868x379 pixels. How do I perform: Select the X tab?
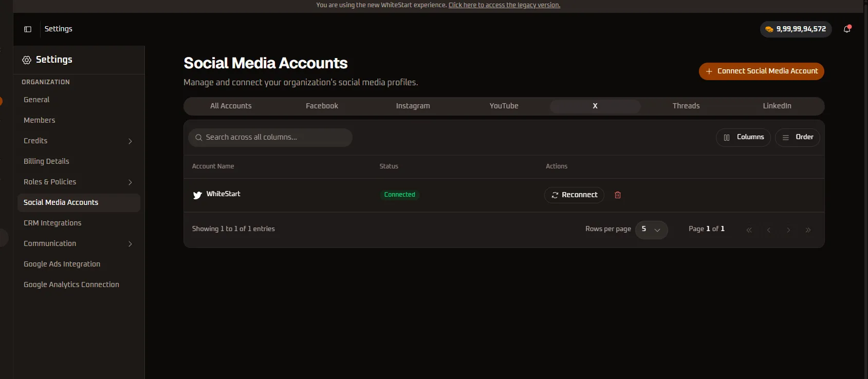click(x=595, y=106)
